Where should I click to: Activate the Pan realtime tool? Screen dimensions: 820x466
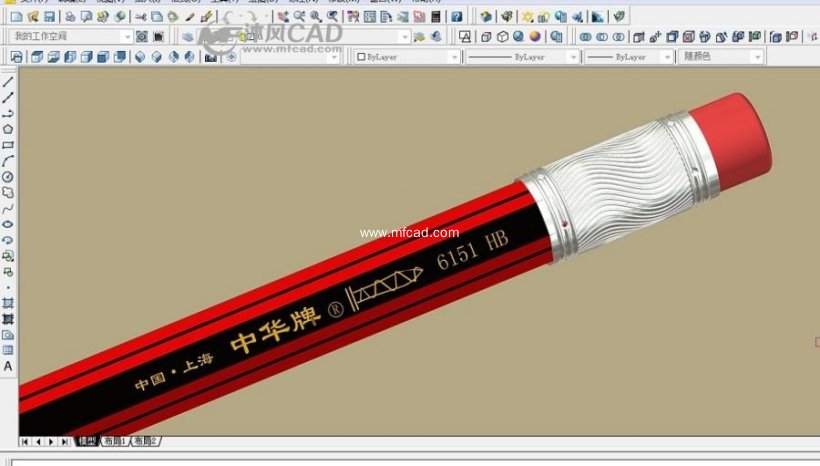pos(282,17)
